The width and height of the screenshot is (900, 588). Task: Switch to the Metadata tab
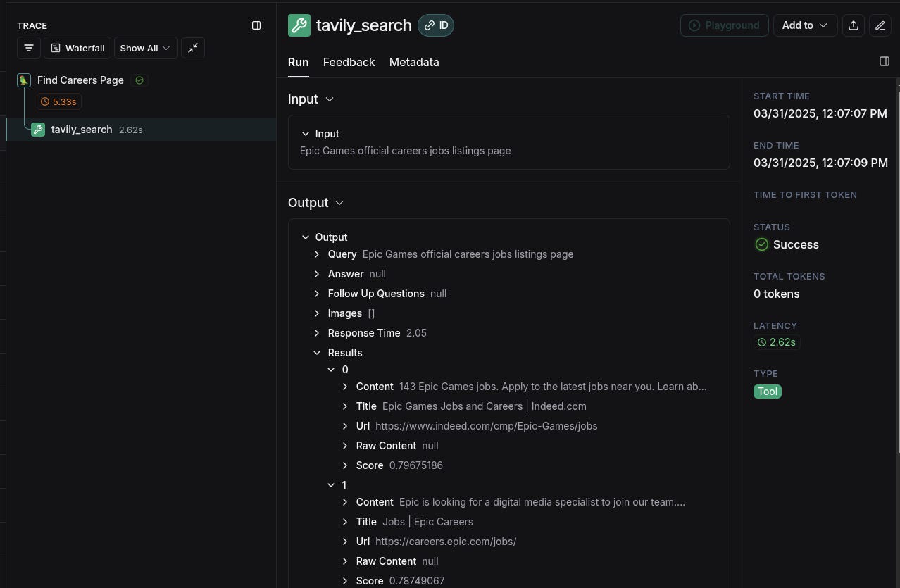(x=414, y=62)
